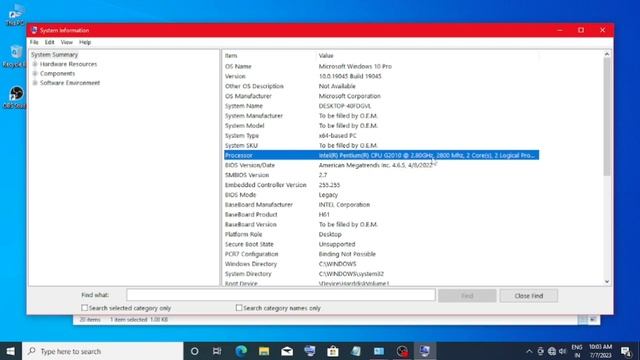This screenshot has height=360, width=640.
Task: Open the notification center icon
Action: pyautogui.click(x=626, y=351)
